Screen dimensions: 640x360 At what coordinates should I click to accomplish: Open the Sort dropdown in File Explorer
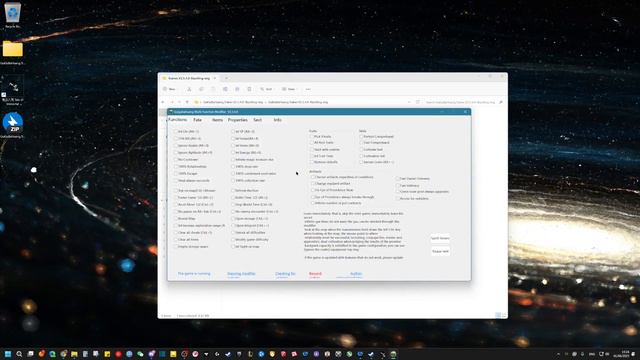[267, 89]
